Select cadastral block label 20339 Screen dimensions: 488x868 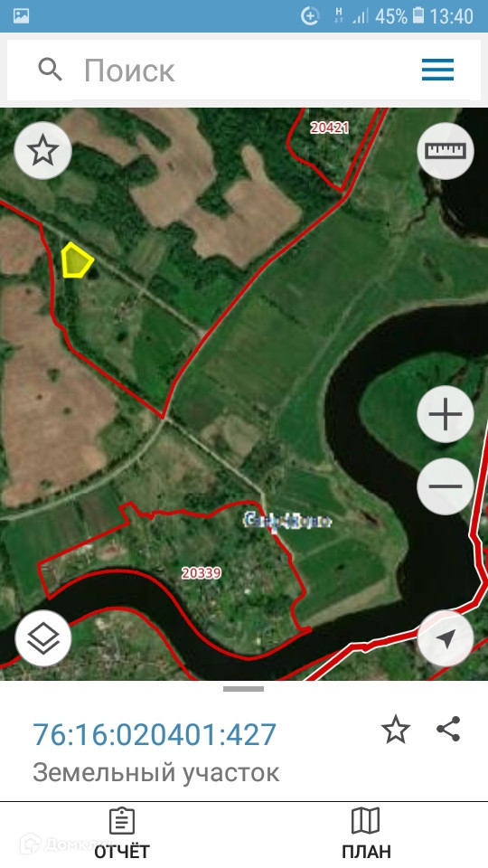[x=202, y=573]
